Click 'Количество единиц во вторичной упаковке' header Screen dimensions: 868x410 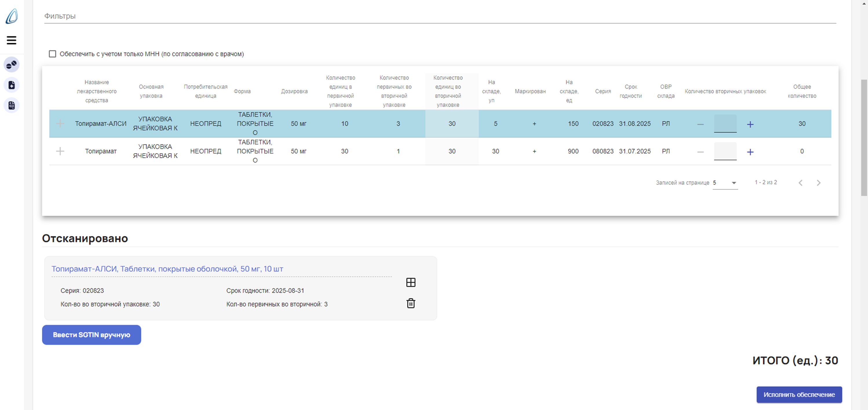pyautogui.click(x=448, y=91)
